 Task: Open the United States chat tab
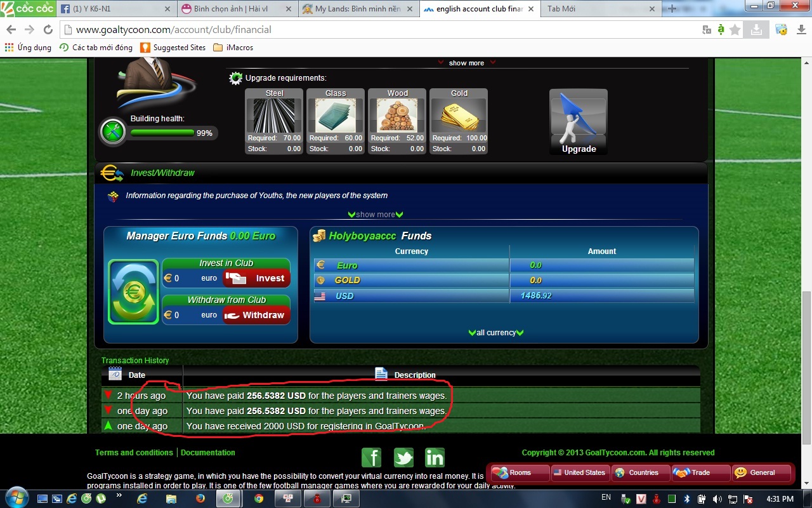click(x=580, y=472)
